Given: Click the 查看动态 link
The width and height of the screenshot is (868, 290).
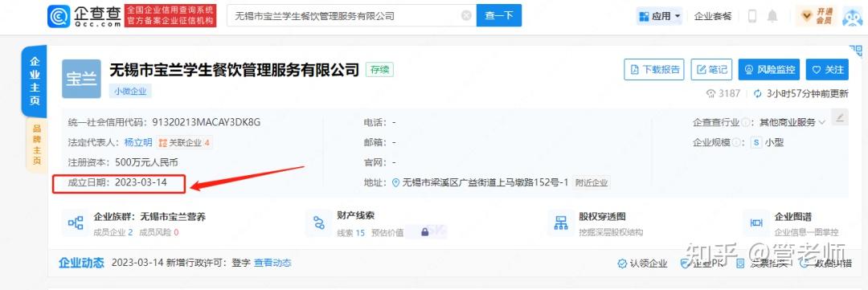Looking at the screenshot, I should tap(272, 263).
